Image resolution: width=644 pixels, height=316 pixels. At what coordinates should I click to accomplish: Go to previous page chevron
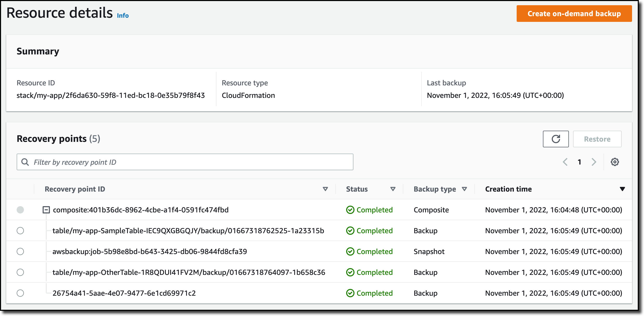(x=565, y=162)
